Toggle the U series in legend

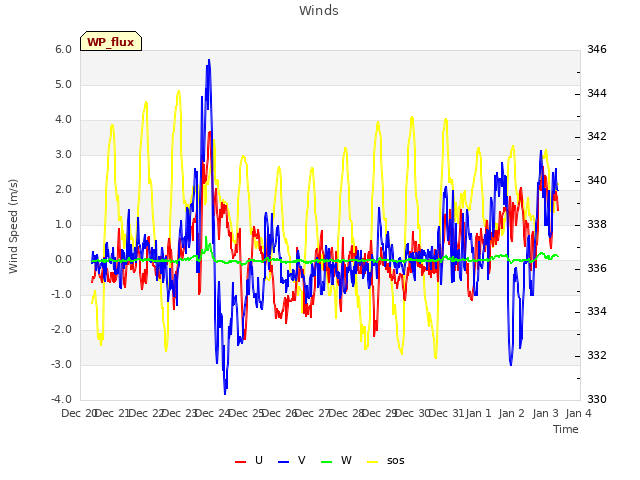click(x=249, y=460)
